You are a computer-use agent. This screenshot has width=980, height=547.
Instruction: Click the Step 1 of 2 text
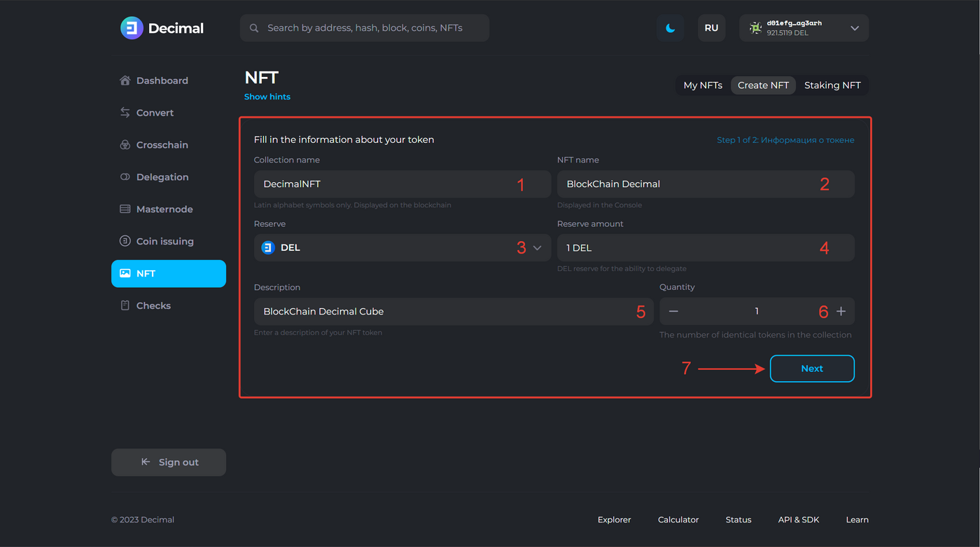[785, 140]
